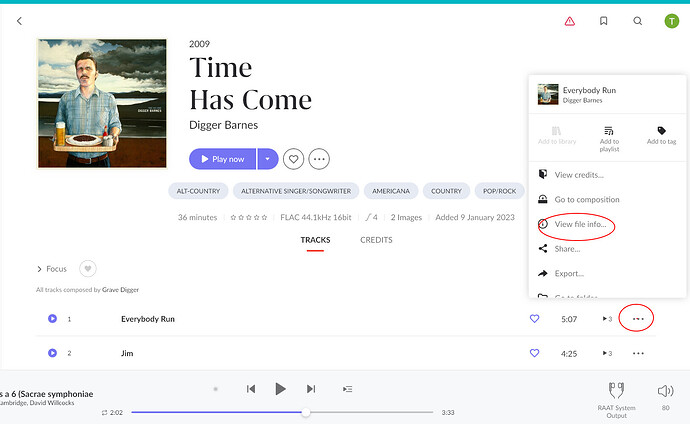Image resolution: width=690 pixels, height=424 pixels.
Task: Open the Play now dropdown arrow
Action: click(268, 159)
